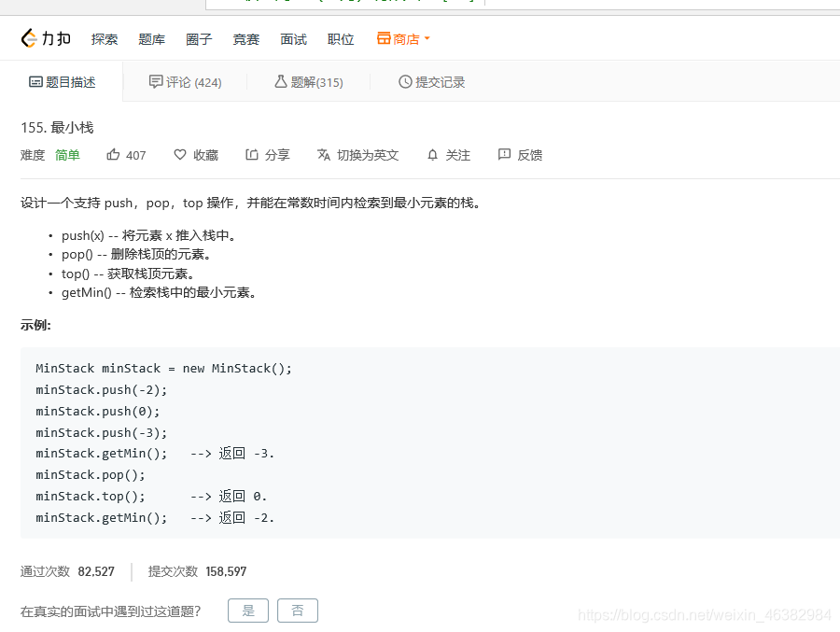The image size is (840, 632).
Task: Click 否 to deny encountering this problem
Action: pyautogui.click(x=297, y=610)
